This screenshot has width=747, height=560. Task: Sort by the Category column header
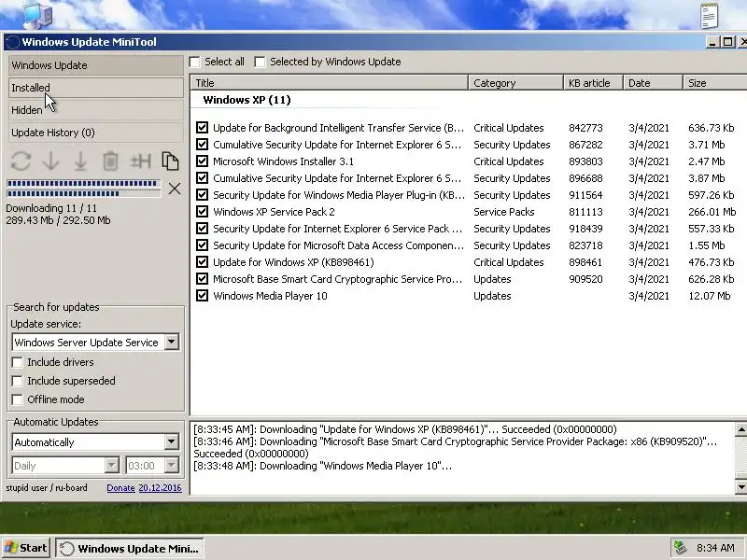pyautogui.click(x=516, y=83)
